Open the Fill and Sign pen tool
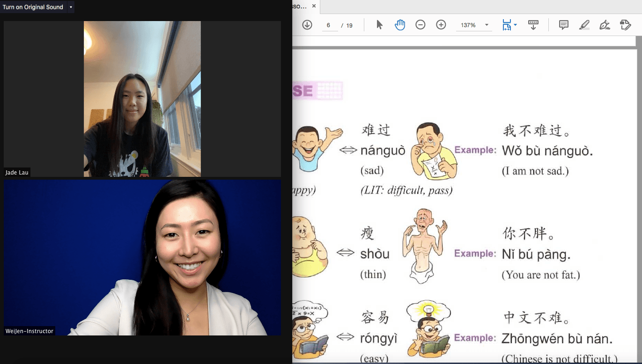The height and width of the screenshot is (364, 642). coord(605,25)
